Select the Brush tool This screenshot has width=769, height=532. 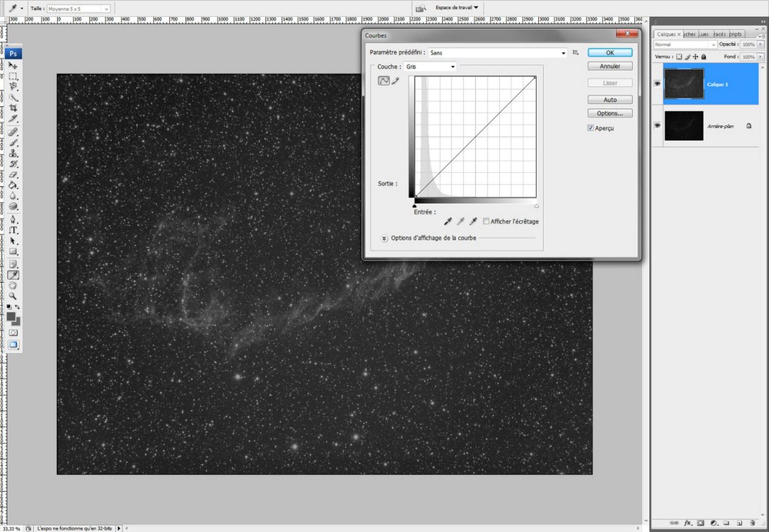coord(13,143)
